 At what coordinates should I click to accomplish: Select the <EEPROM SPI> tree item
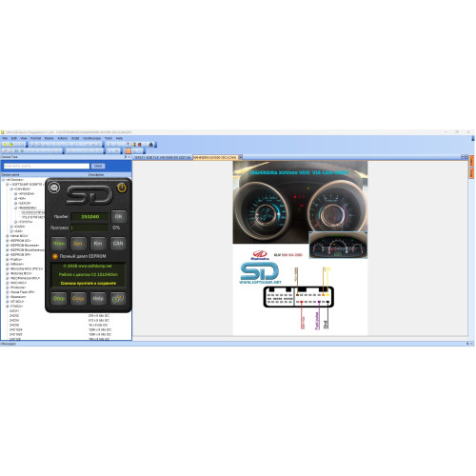tap(21, 254)
